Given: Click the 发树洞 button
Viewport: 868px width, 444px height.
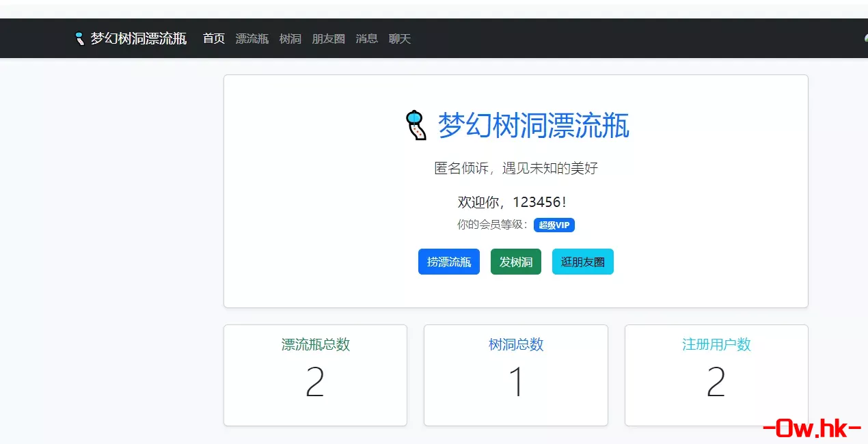Looking at the screenshot, I should pos(515,262).
